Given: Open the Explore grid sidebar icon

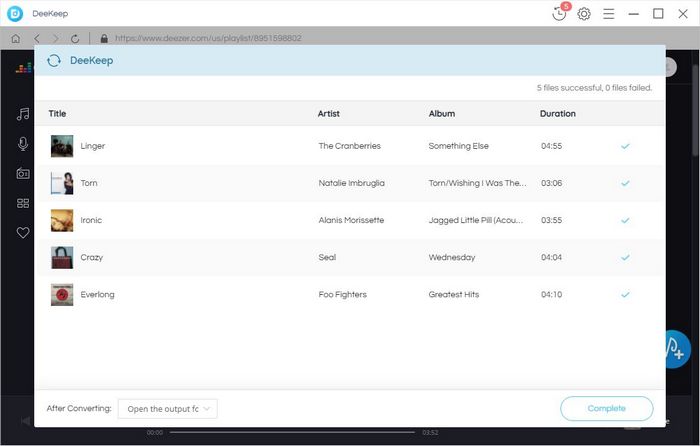Looking at the screenshot, I should [23, 203].
